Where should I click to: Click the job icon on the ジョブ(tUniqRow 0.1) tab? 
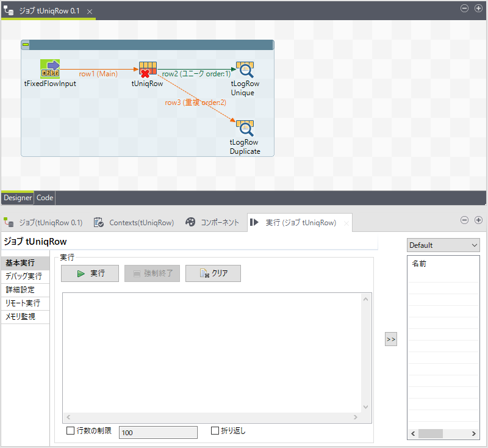pos(8,223)
